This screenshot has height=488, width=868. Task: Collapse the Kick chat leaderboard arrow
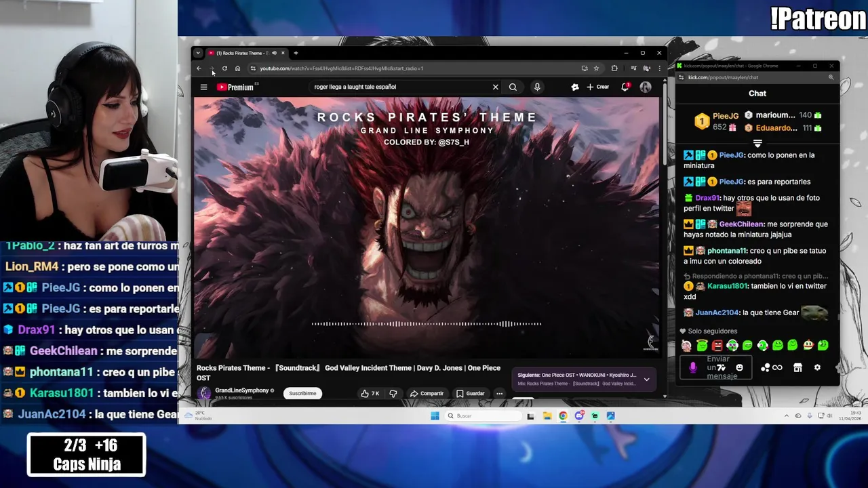757,143
